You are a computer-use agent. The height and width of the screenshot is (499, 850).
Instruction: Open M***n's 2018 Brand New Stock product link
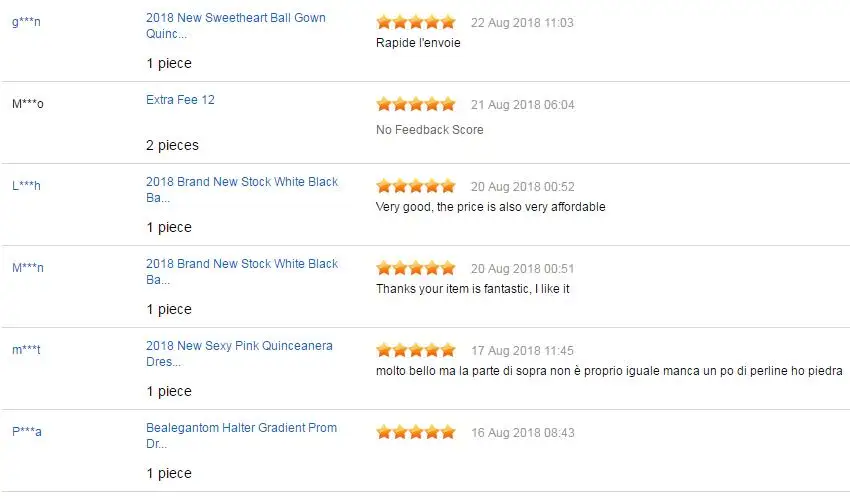242,264
